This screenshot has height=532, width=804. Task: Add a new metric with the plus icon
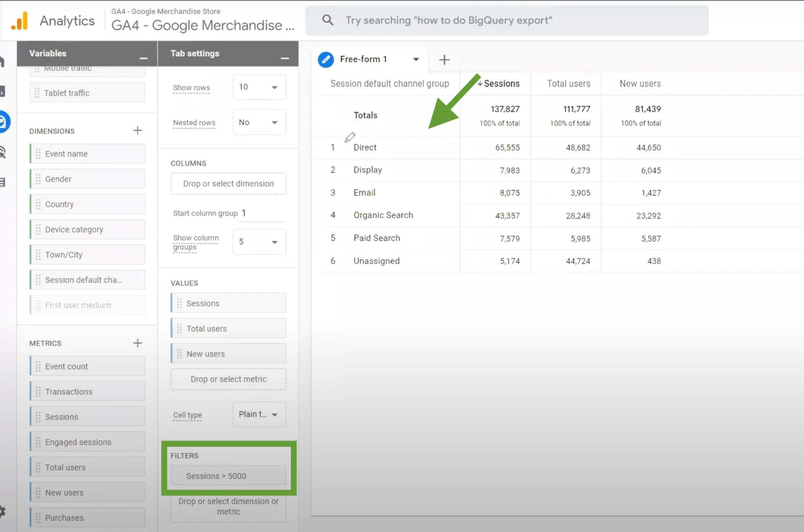(x=138, y=343)
